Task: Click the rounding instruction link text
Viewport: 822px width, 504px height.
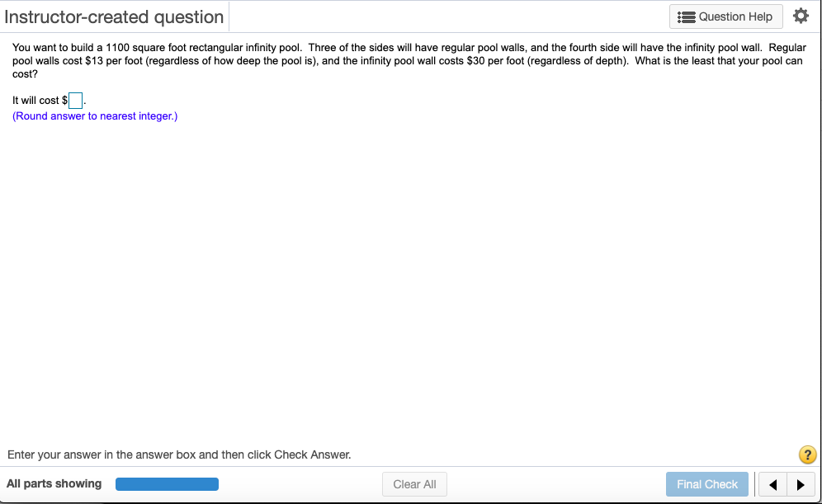Action: [94, 115]
